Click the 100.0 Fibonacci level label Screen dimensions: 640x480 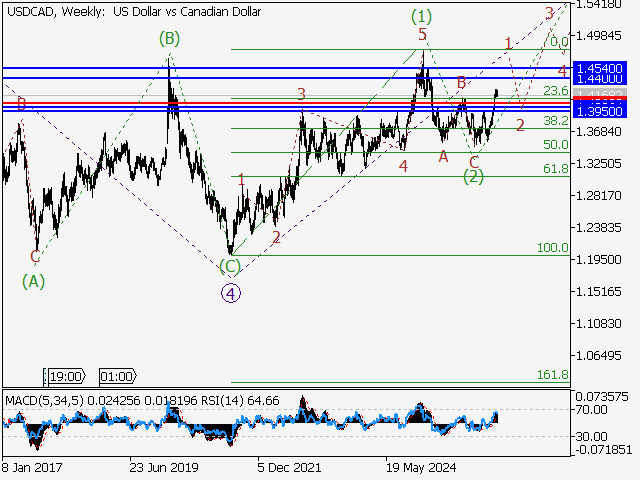coord(553,247)
